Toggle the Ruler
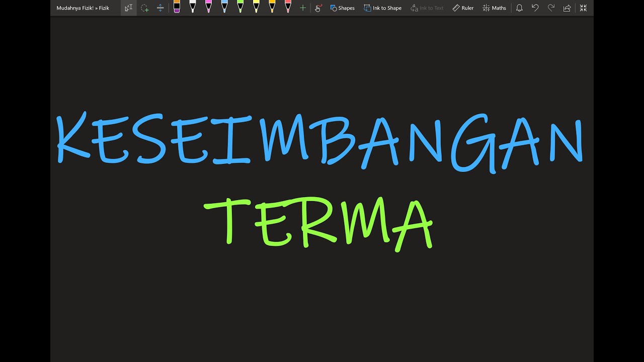 pyautogui.click(x=463, y=8)
